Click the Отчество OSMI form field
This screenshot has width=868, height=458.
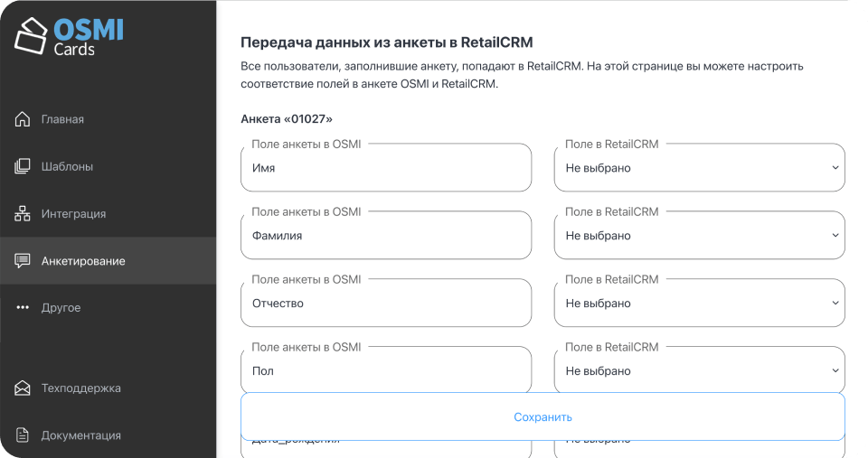click(386, 304)
